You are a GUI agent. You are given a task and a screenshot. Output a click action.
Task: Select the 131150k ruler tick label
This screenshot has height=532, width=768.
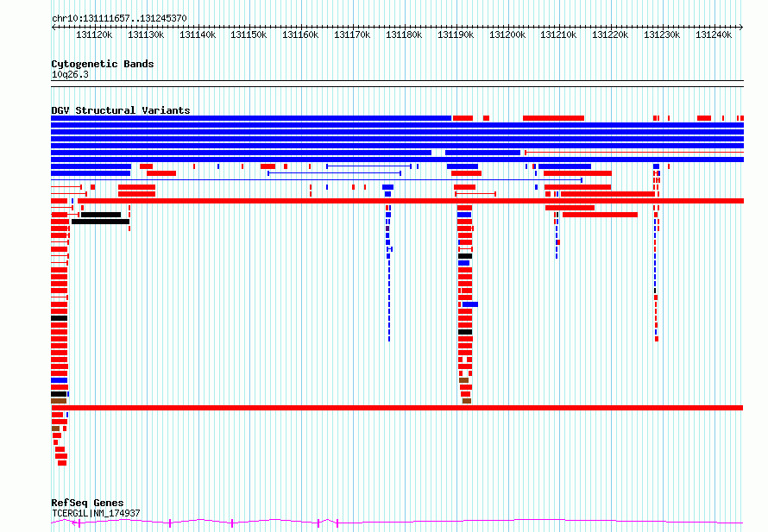[249, 34]
